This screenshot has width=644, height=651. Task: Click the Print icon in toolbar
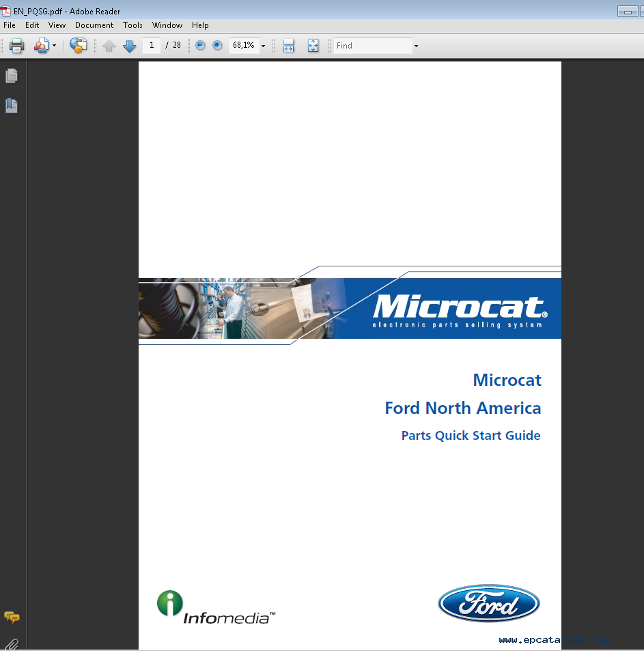click(x=16, y=46)
